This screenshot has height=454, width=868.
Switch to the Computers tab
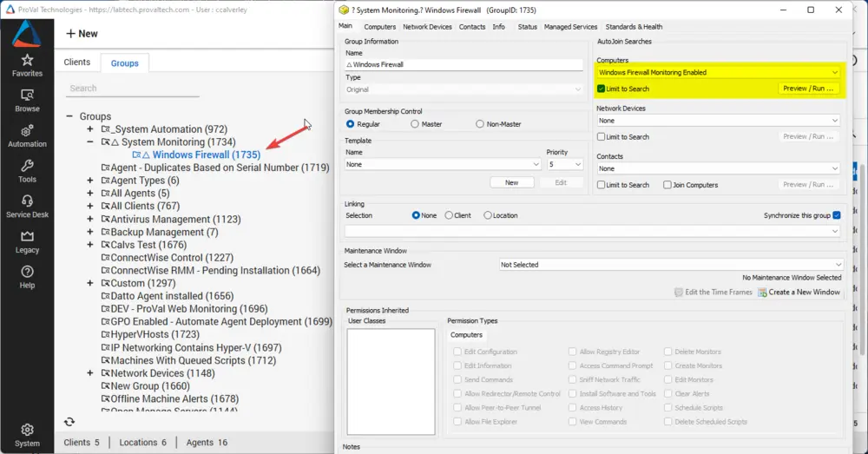point(380,27)
